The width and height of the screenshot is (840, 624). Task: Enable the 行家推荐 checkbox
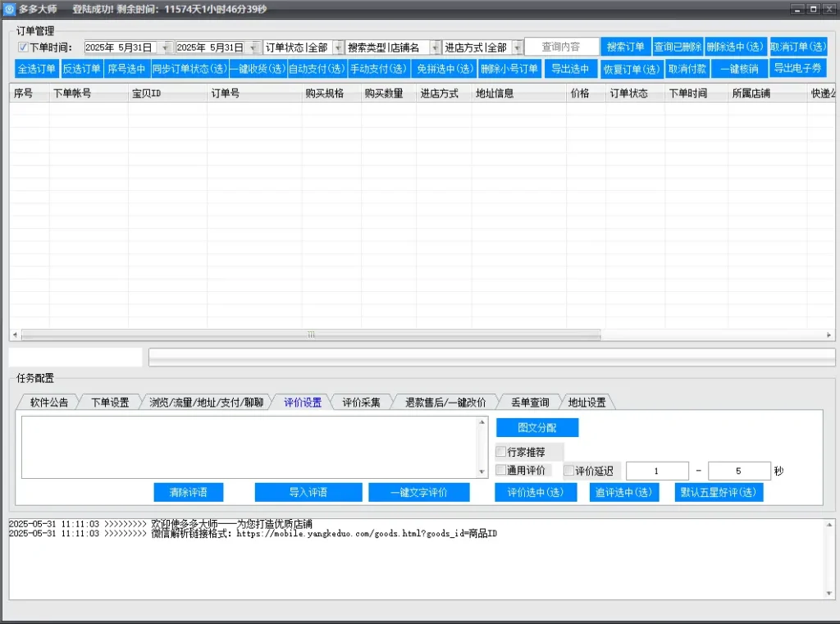pyautogui.click(x=501, y=452)
